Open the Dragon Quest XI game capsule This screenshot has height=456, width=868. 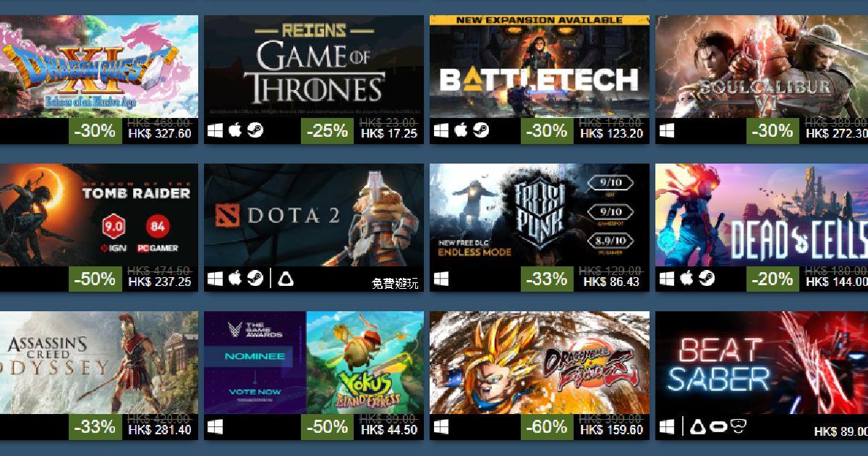tap(98, 67)
